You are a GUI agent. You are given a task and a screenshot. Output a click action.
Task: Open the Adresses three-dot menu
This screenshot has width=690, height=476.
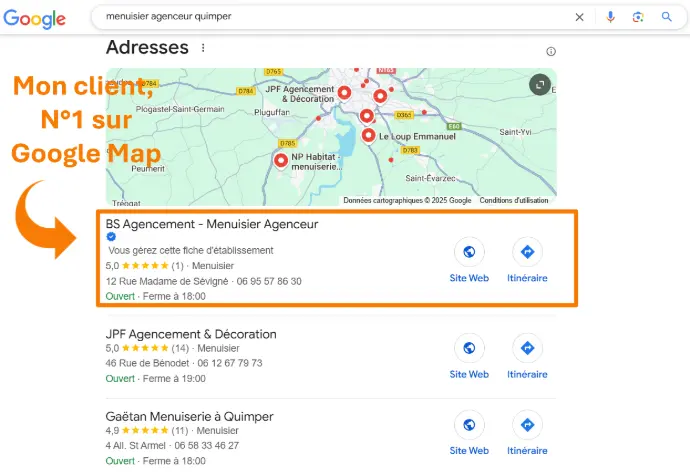pyautogui.click(x=203, y=48)
